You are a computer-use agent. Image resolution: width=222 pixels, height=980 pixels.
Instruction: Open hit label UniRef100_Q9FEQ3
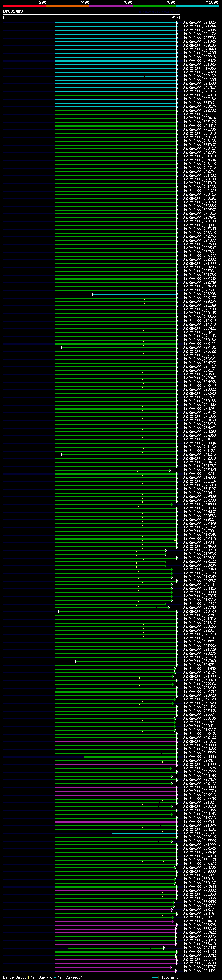tap(199, 38)
